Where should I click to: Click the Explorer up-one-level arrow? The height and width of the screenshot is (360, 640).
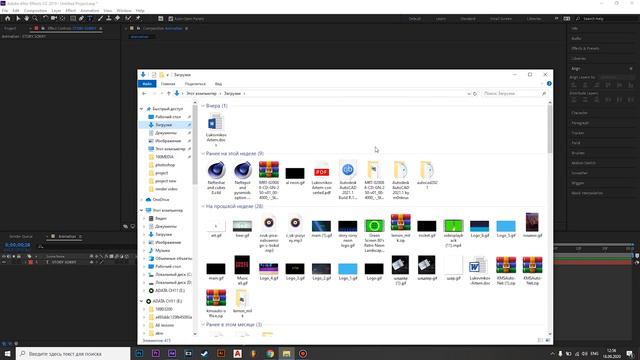click(169, 93)
